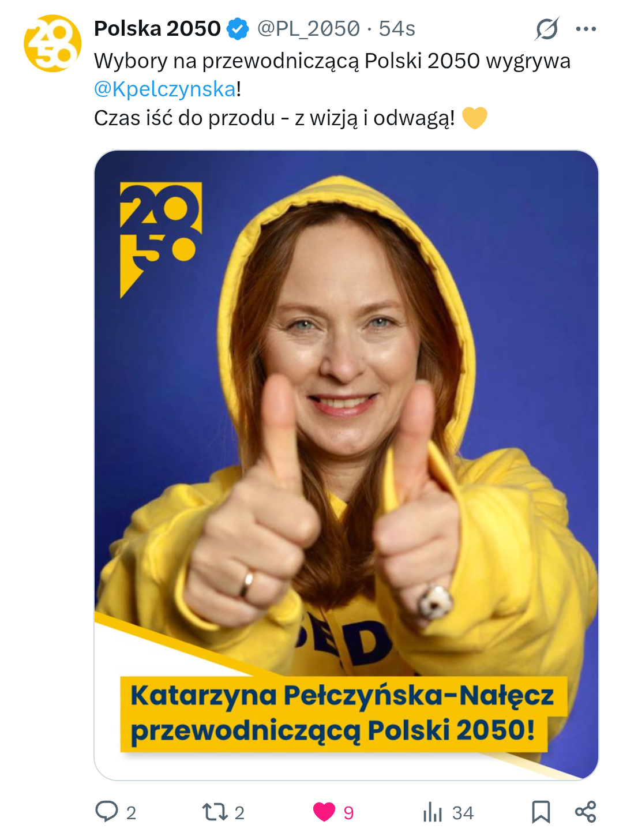This screenshot has width=623, height=840.
Task: Click the "Czas iść do przodu" text line
Action: [274, 118]
